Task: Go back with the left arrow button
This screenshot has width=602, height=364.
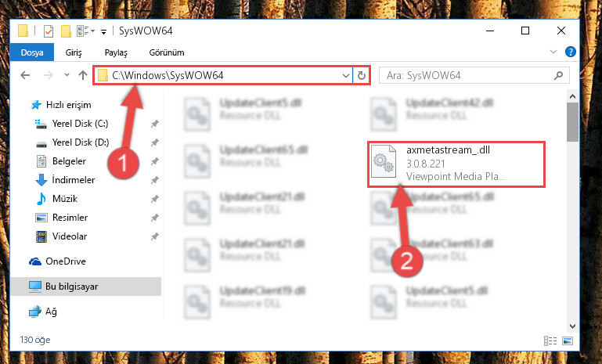Action: tap(25, 75)
